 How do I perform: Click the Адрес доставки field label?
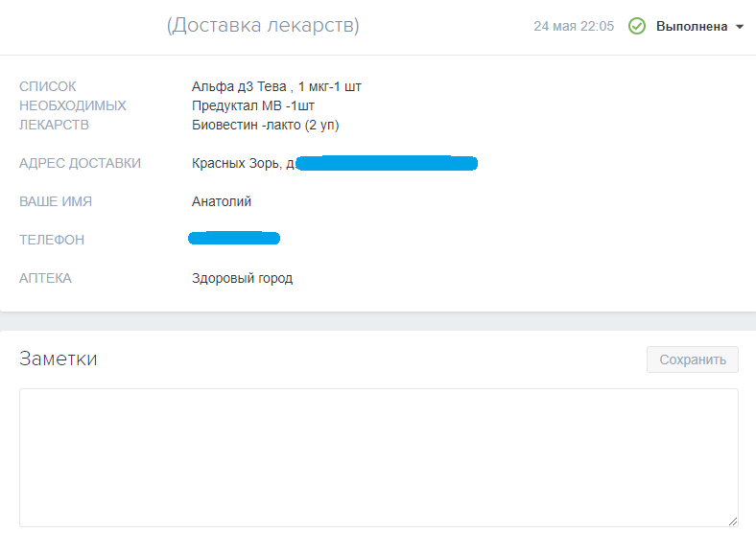pos(80,163)
